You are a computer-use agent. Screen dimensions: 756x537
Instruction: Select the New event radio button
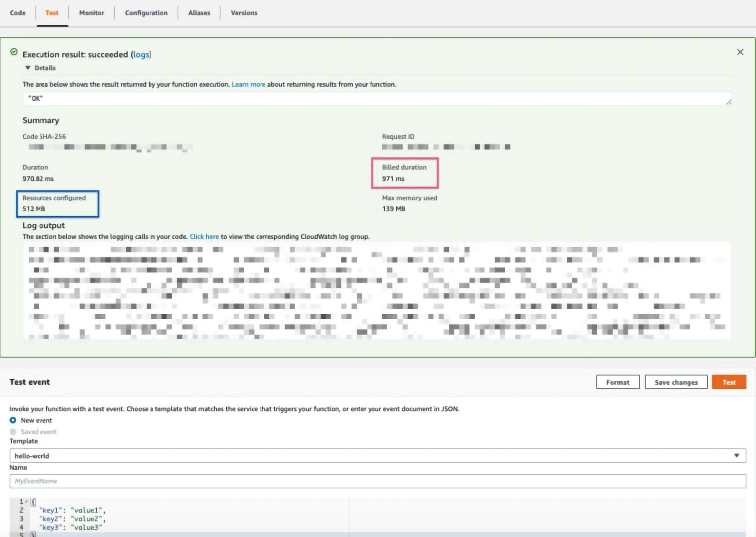13,420
